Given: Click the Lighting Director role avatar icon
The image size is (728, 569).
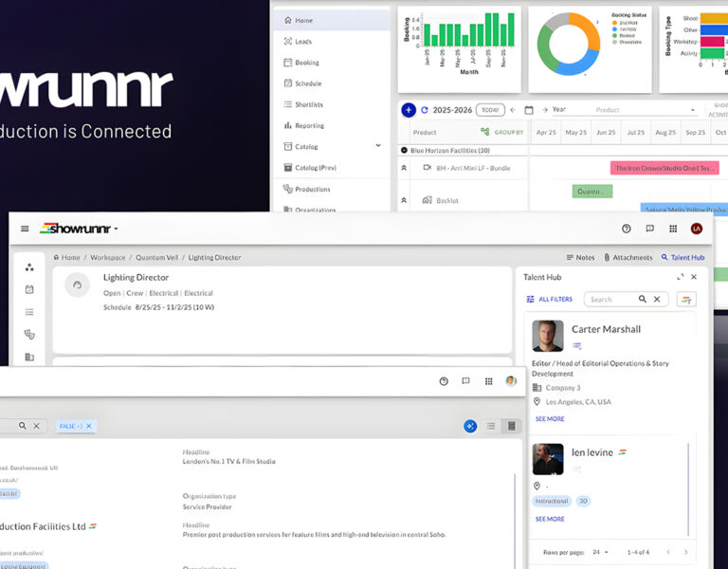Looking at the screenshot, I should (77, 285).
